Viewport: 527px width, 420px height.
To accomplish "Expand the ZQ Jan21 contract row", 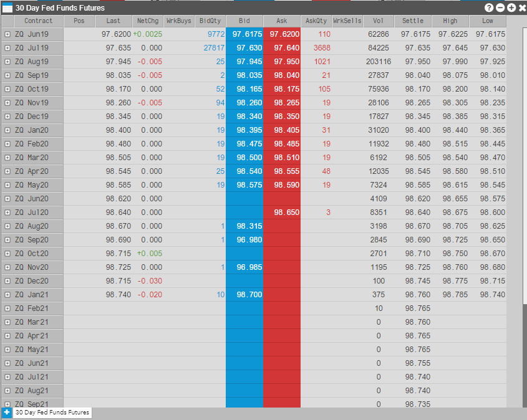I will 7,295.
